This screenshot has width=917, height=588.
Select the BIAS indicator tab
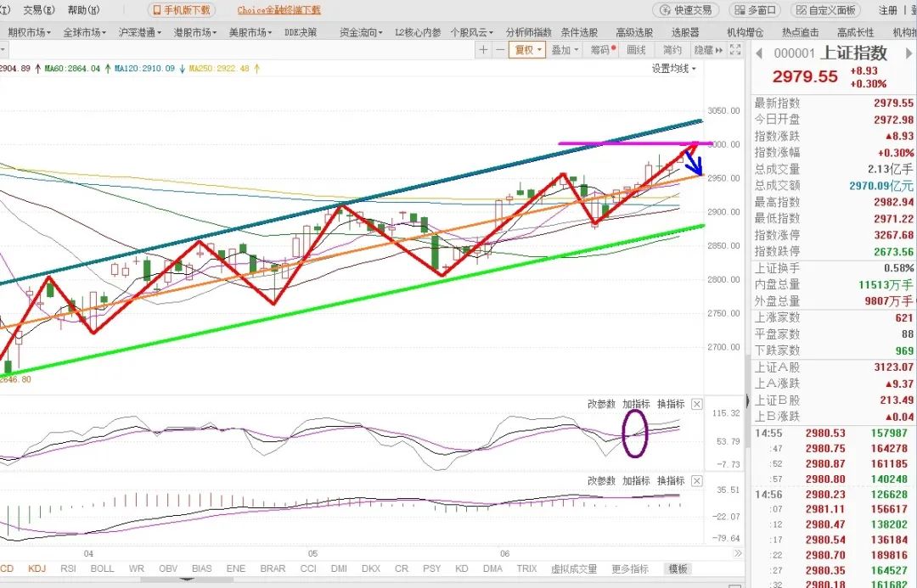pos(202,568)
